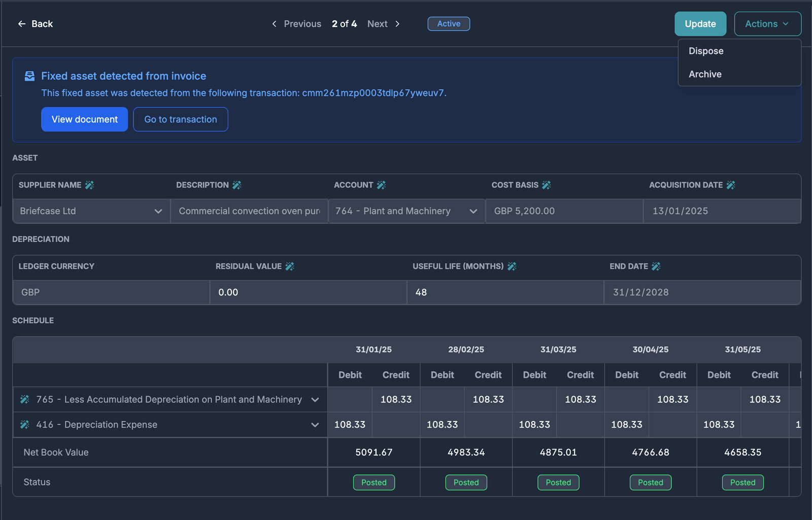Screen dimensions: 812x520
Task: Click the invoice inbox icon in banner
Action: click(30, 76)
